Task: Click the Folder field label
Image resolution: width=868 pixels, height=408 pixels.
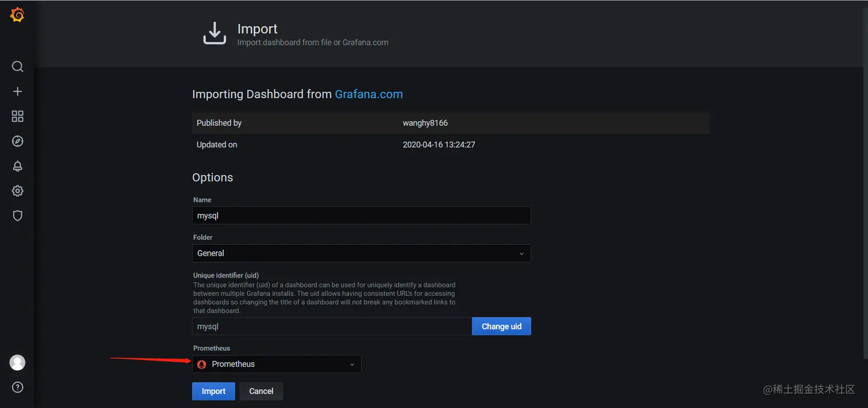Action: pyautogui.click(x=203, y=237)
